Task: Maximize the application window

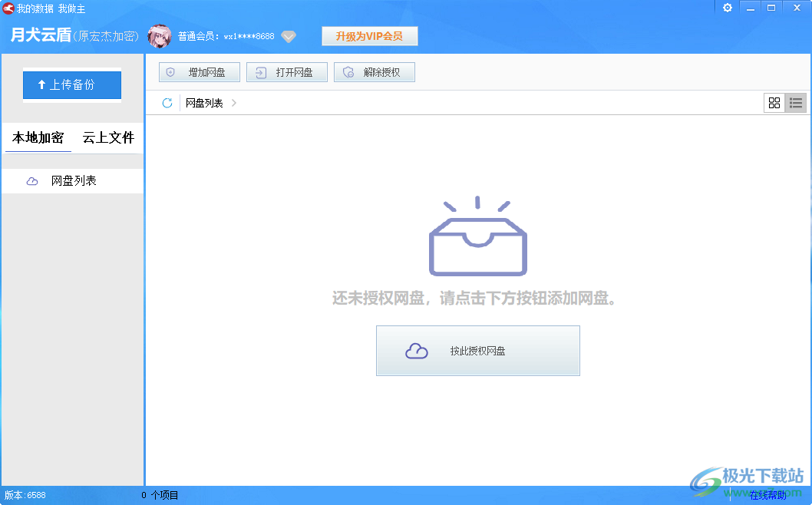Action: coord(771,8)
